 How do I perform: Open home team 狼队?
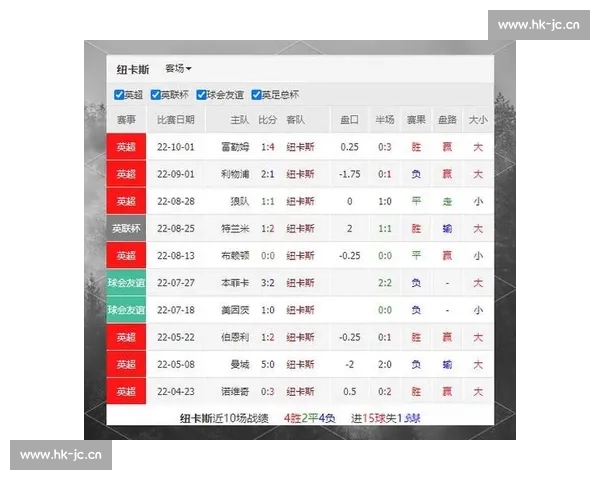240,201
